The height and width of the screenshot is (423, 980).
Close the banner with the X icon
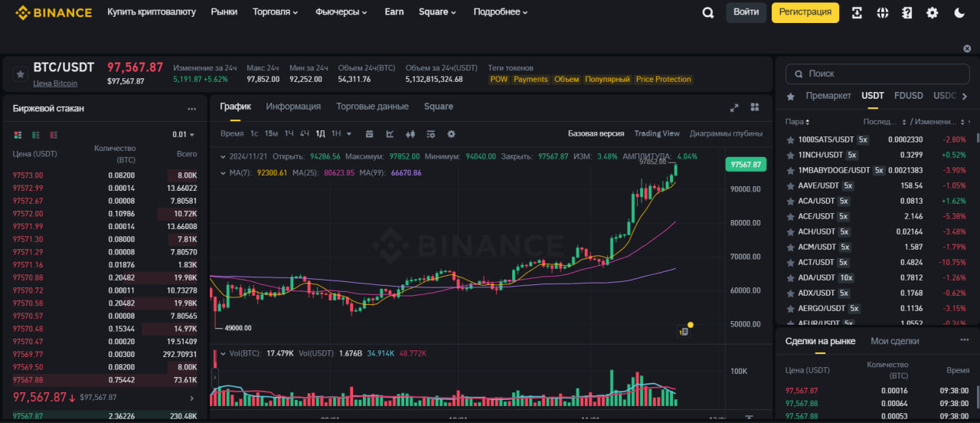[967, 48]
